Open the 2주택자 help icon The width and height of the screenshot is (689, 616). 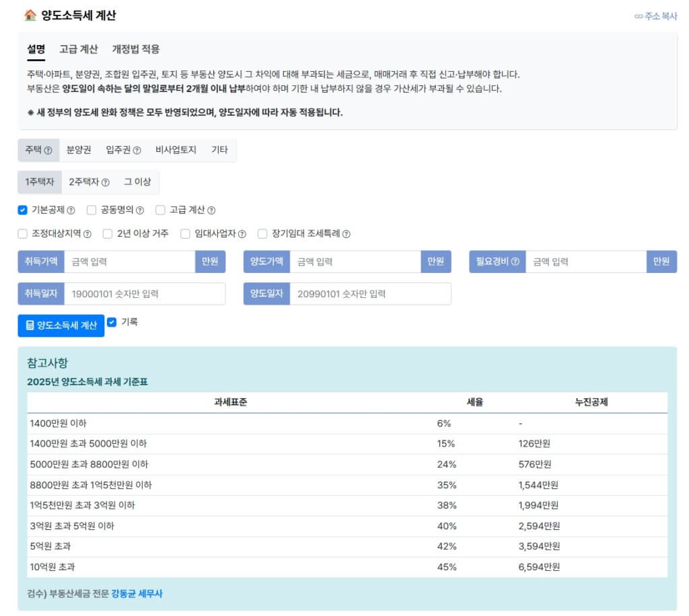pyautogui.click(x=104, y=182)
